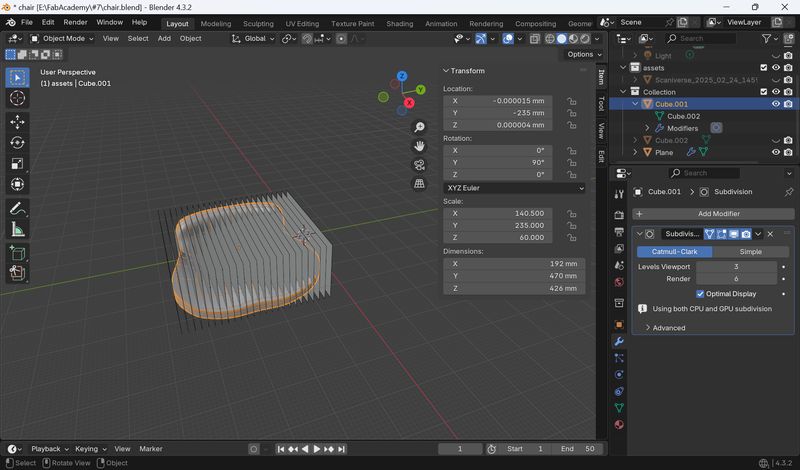This screenshot has height=470, width=800.
Task: Select Catmull-Clark subdivision type
Action: point(674,252)
